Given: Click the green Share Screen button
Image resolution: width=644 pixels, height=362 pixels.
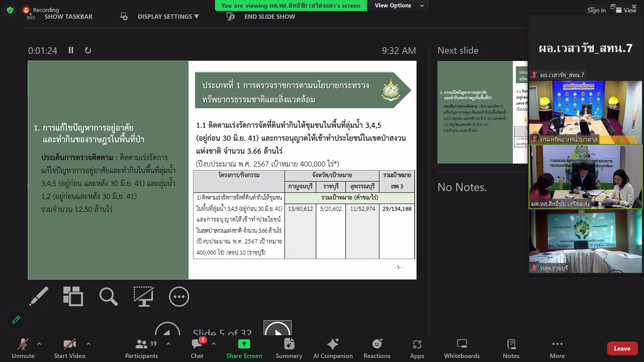Looking at the screenshot, I should point(244,349).
